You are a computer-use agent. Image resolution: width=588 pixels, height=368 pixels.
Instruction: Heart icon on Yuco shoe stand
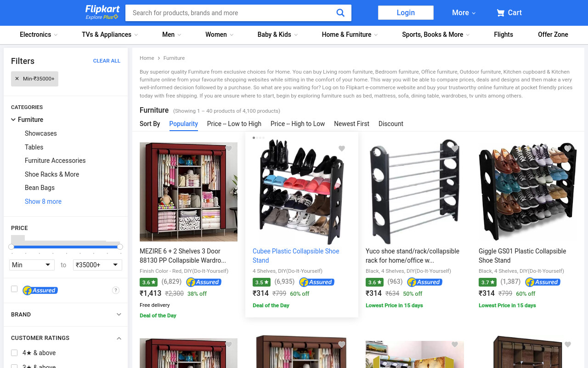coord(455,149)
